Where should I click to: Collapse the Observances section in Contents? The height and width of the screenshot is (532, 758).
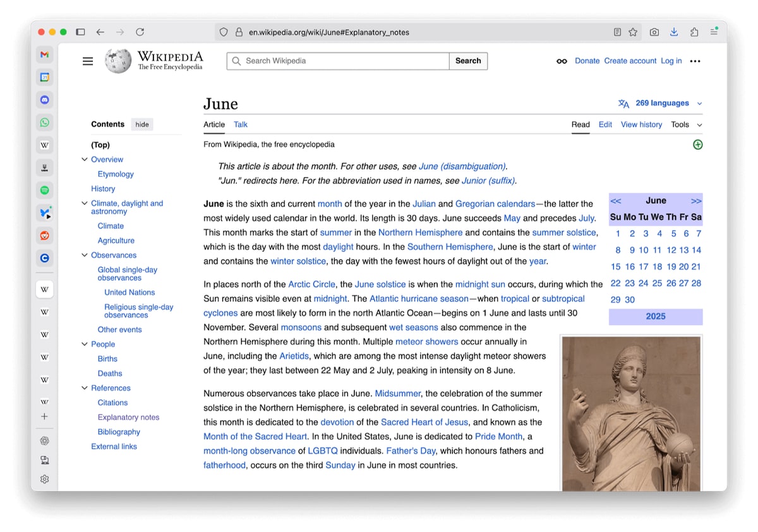pos(85,255)
